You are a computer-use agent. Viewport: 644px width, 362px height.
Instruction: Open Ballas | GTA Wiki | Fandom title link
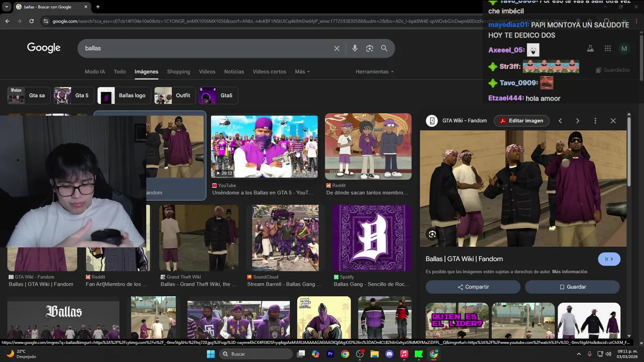pyautogui.click(x=464, y=259)
